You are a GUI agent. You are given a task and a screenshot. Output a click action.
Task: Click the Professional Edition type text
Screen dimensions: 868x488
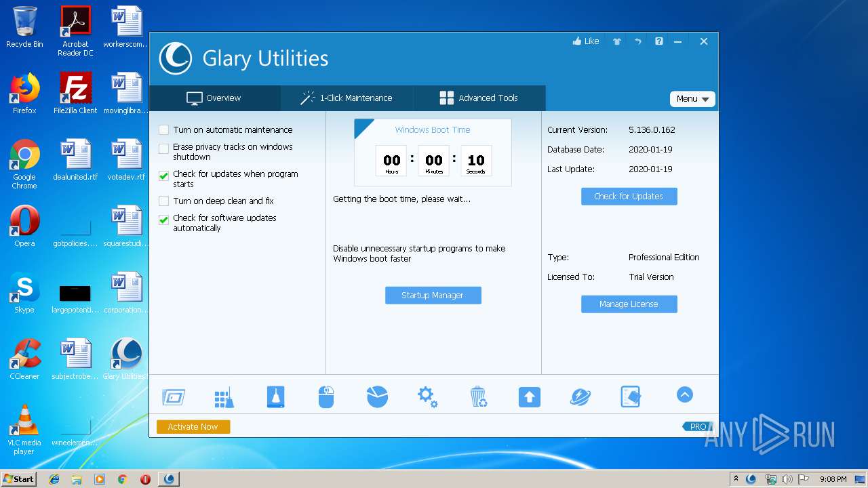tap(664, 258)
